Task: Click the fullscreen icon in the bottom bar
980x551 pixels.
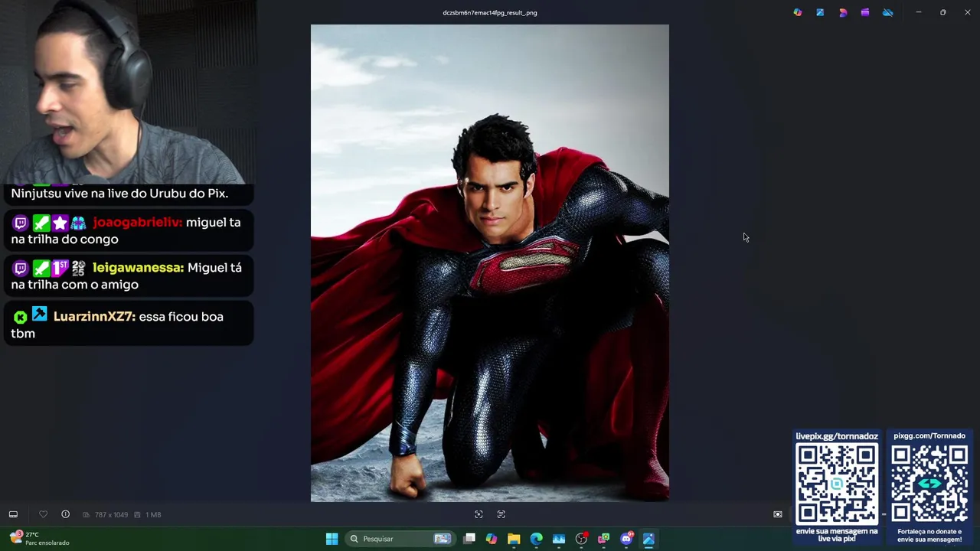Action: (778, 514)
